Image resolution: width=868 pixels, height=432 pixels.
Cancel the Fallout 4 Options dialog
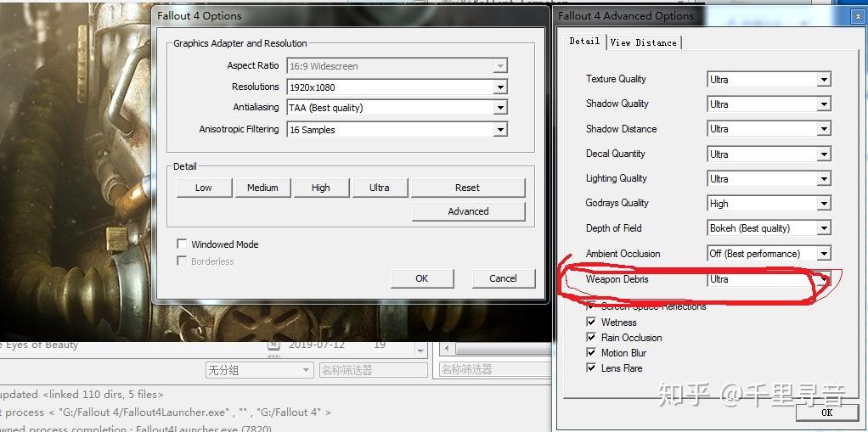[x=503, y=278]
